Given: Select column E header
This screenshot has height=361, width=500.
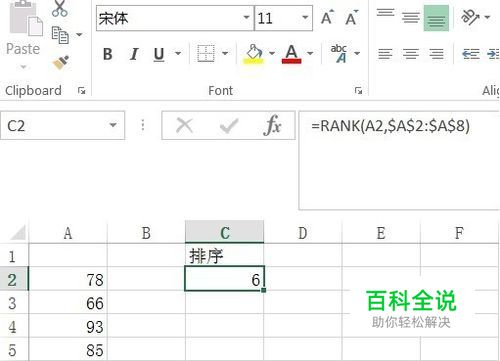Looking at the screenshot, I should click(381, 233).
